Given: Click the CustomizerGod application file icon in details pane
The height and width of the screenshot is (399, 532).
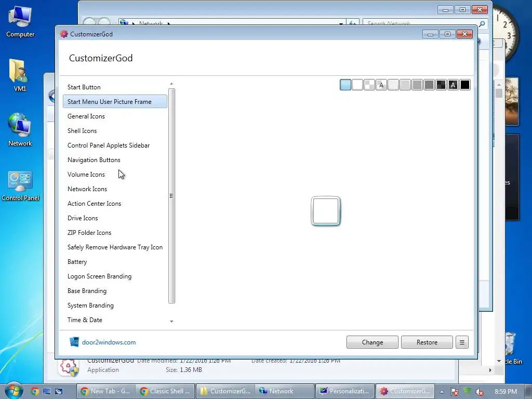Looking at the screenshot, I should pos(69,368).
